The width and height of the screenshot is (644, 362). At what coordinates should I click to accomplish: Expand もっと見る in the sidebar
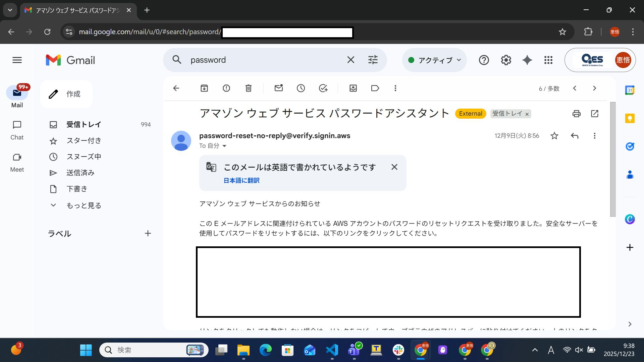click(x=84, y=205)
